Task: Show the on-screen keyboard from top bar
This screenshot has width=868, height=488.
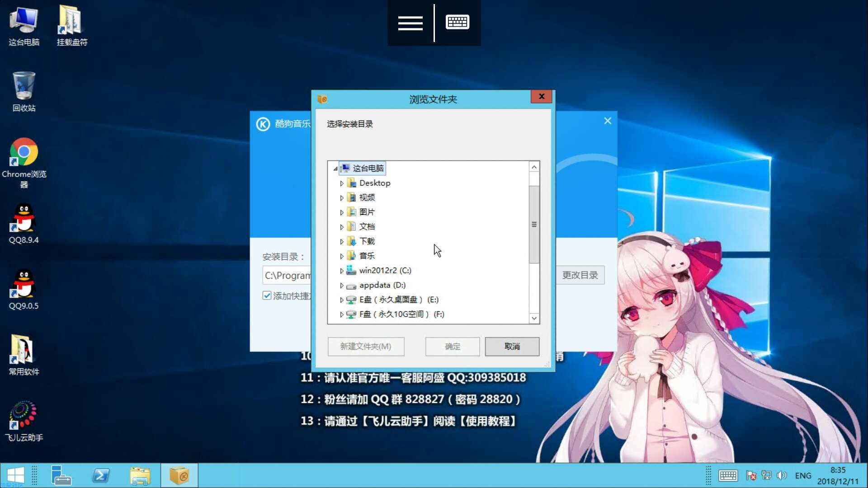Action: 458,22
